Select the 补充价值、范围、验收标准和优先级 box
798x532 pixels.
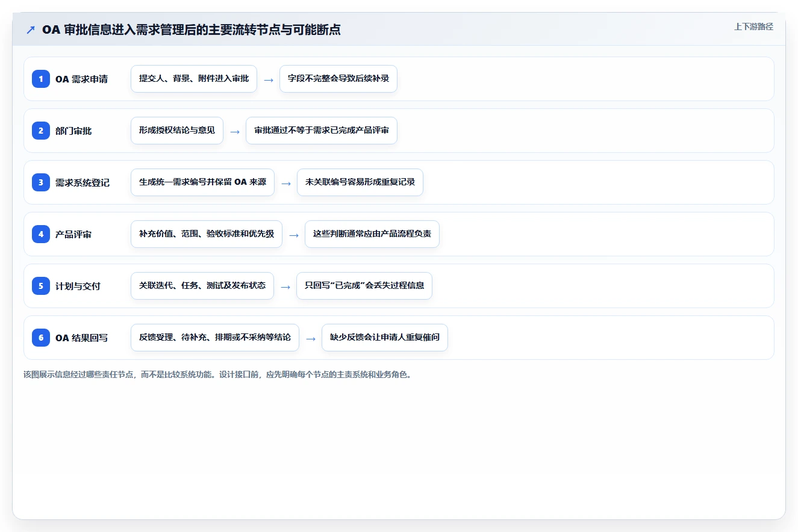pos(207,234)
